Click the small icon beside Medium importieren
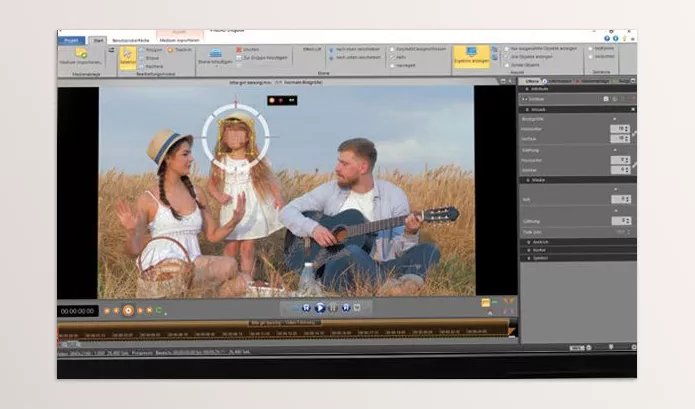The image size is (695, 409). 111,50
